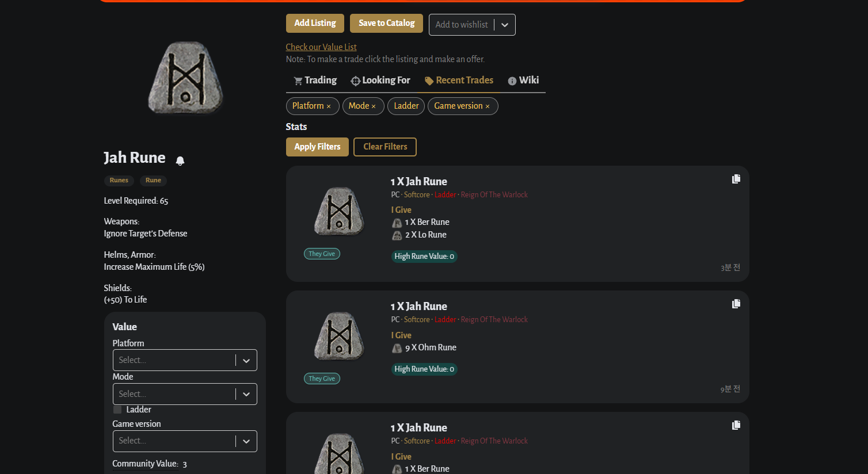This screenshot has height=474, width=868.
Task: Click the info icon on Wiki tab
Action: (512, 81)
